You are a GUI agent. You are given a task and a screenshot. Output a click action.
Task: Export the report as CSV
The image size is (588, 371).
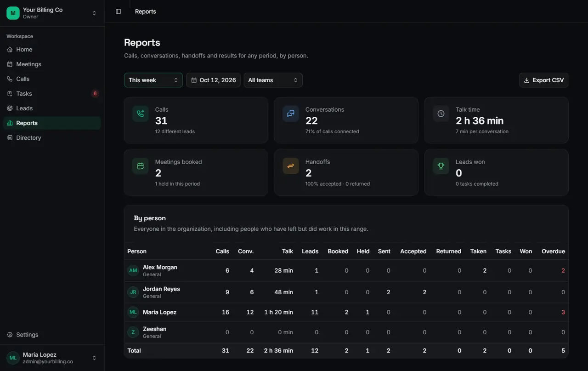click(543, 80)
